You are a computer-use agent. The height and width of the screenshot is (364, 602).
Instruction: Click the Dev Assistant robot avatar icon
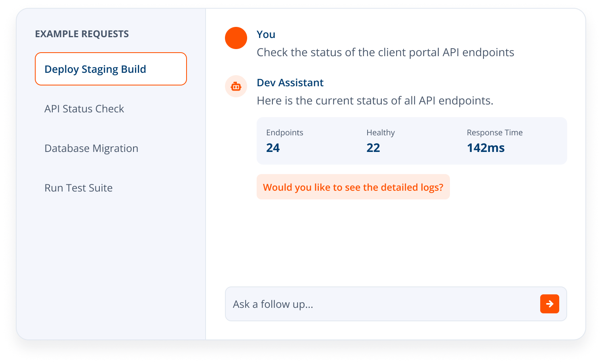point(236,86)
